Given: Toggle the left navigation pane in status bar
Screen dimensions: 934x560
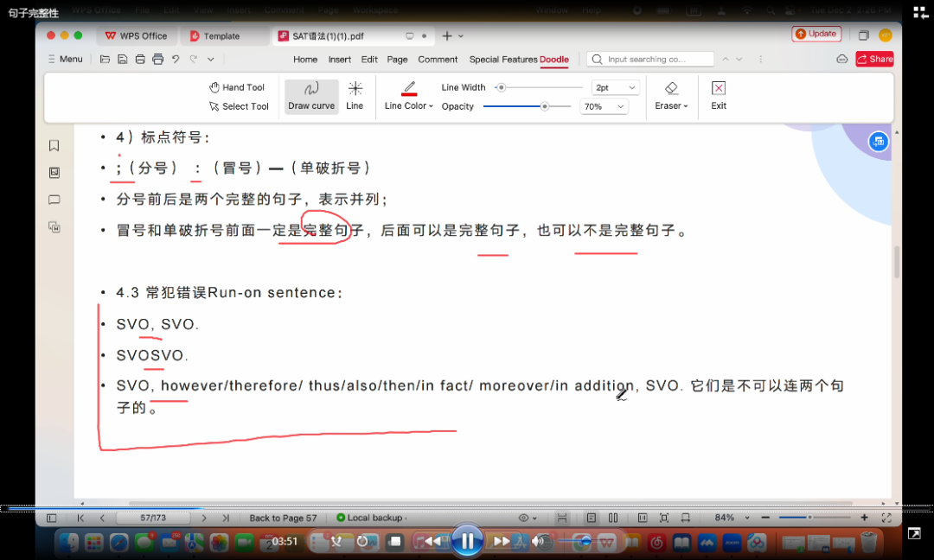Looking at the screenshot, I should click(x=51, y=518).
